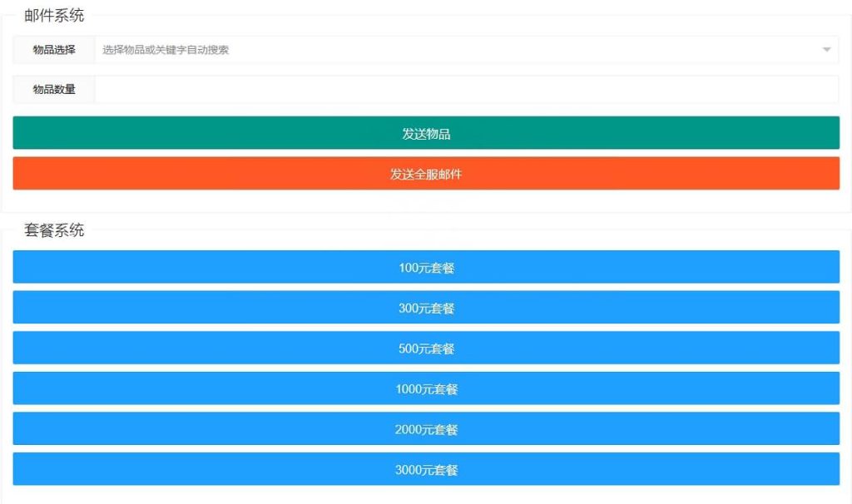Focus the 物品数量 quantity input field
The width and height of the screenshot is (852, 504).
[x=466, y=90]
